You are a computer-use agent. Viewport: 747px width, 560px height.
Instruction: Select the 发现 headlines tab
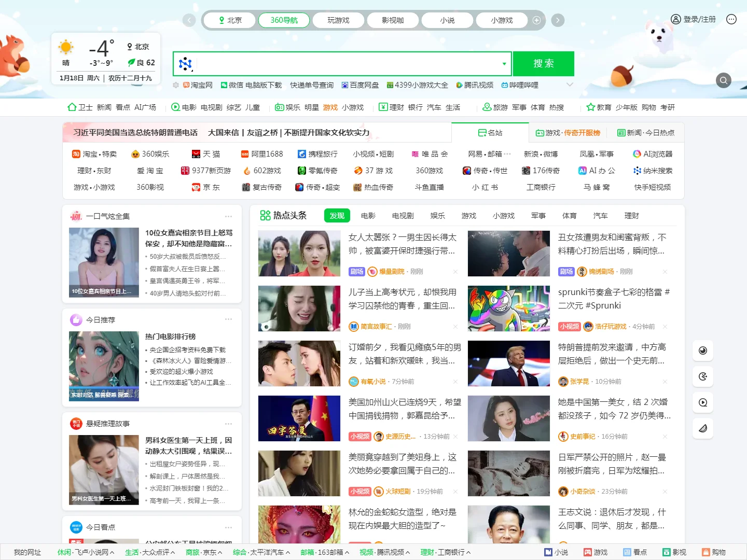tap(337, 216)
